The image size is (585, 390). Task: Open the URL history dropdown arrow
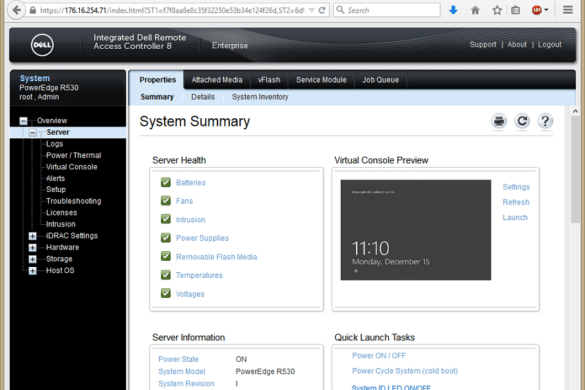[x=312, y=10]
